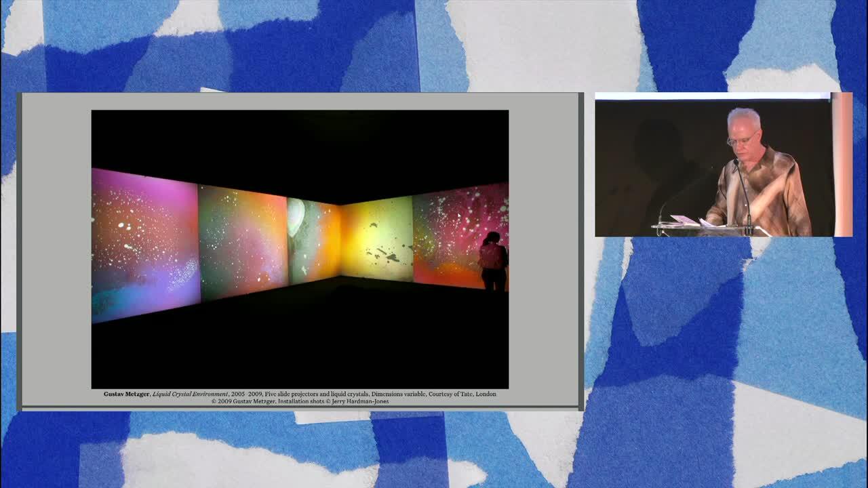Click the speaker's eyeglasses

coord(741,140)
